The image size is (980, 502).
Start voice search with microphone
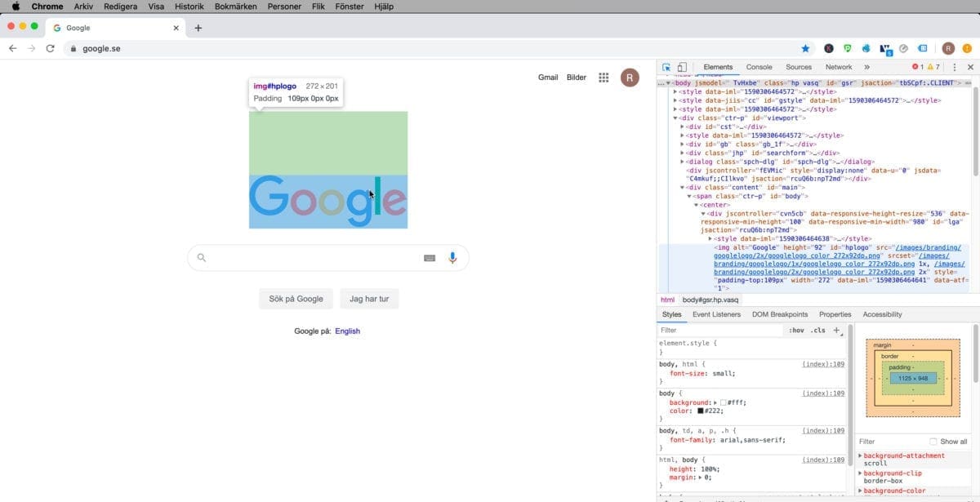(452, 258)
